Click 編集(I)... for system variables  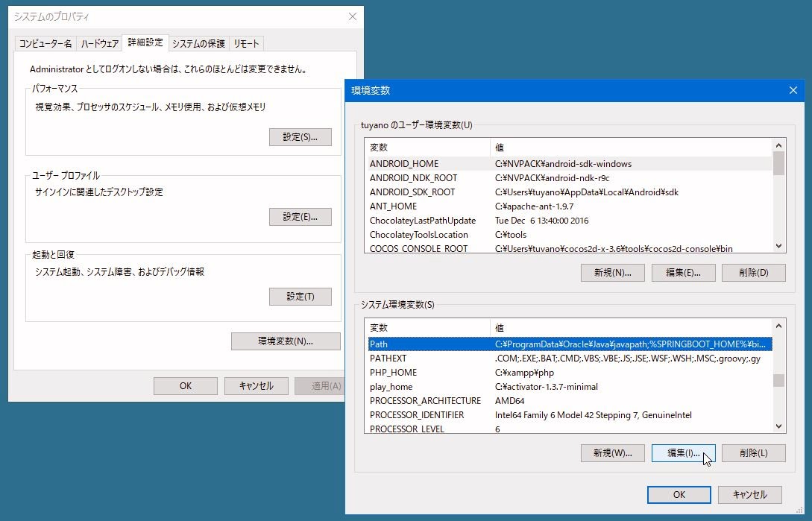683,453
